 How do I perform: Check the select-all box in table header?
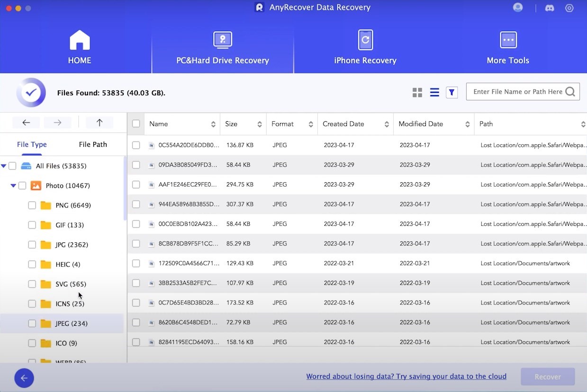point(136,124)
